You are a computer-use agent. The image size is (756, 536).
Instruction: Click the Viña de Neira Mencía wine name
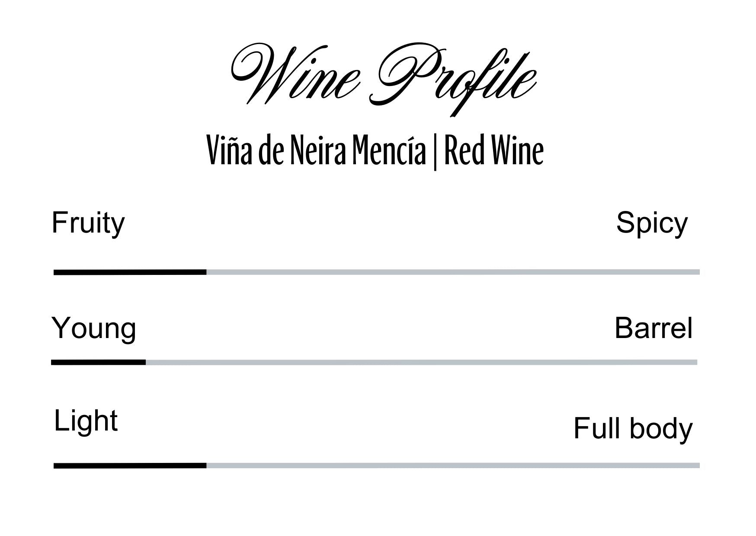pos(316,151)
